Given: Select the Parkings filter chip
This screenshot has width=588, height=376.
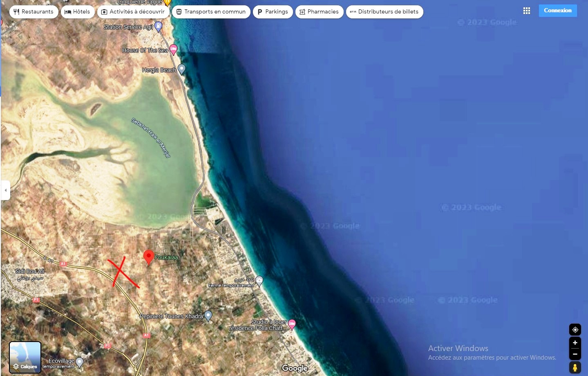Looking at the screenshot, I should point(273,12).
